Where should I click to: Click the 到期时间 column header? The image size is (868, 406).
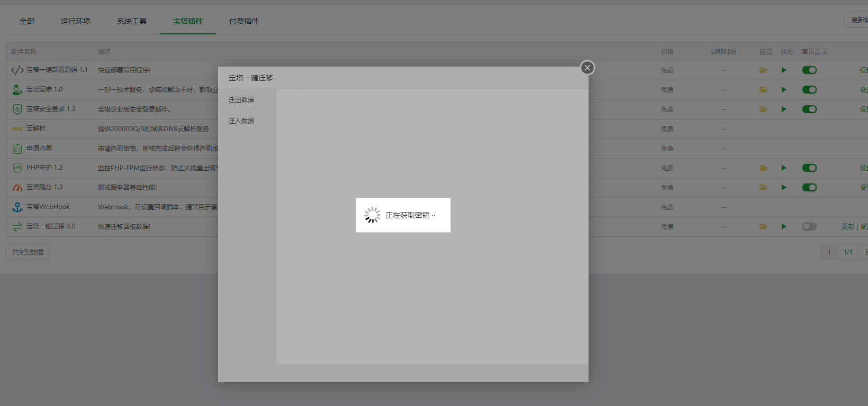(724, 52)
